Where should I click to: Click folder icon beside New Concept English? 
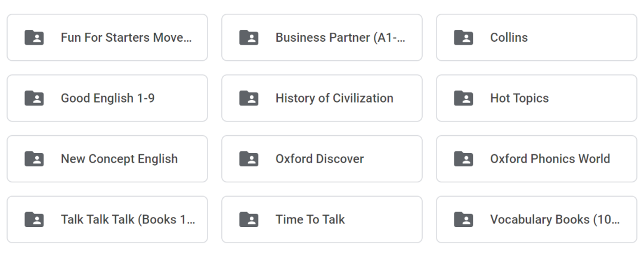pyautogui.click(x=34, y=159)
